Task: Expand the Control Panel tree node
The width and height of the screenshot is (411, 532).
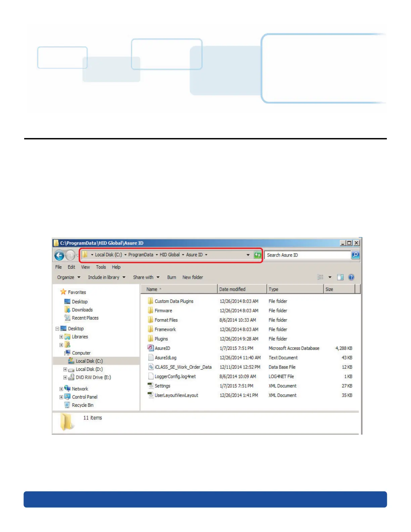Action: coord(61,397)
